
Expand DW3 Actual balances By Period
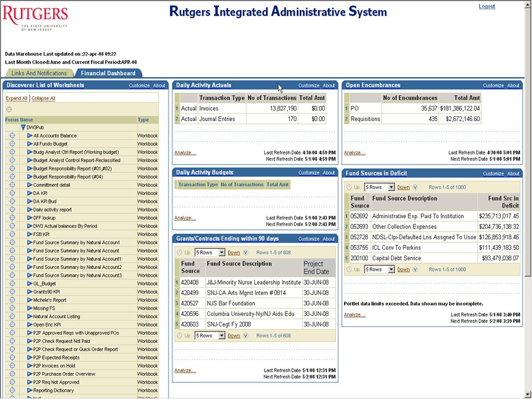pos(30,226)
